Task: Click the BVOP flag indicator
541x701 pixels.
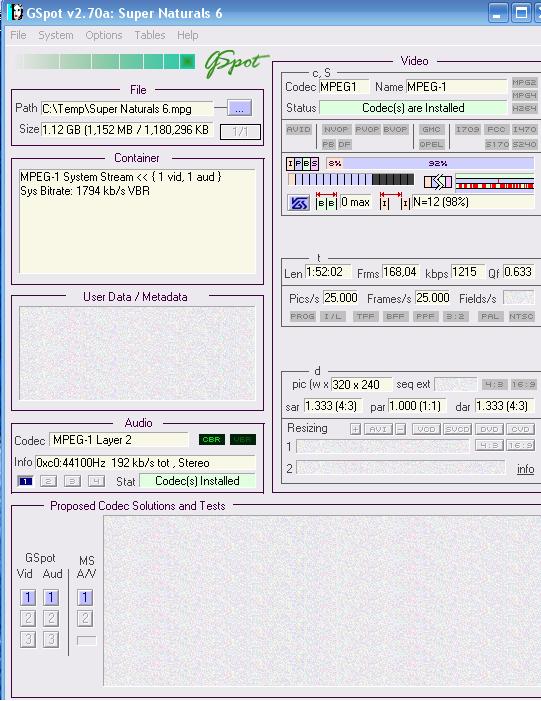Action: [395, 129]
